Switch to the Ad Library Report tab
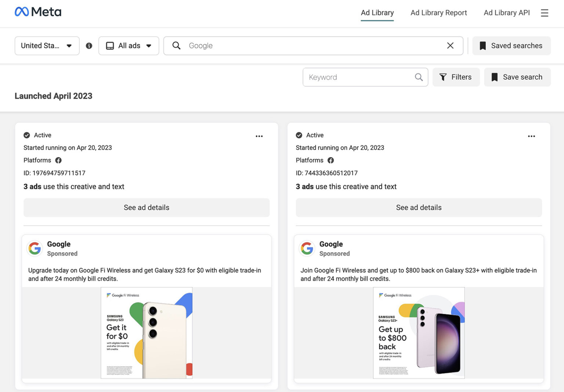 coord(438,12)
